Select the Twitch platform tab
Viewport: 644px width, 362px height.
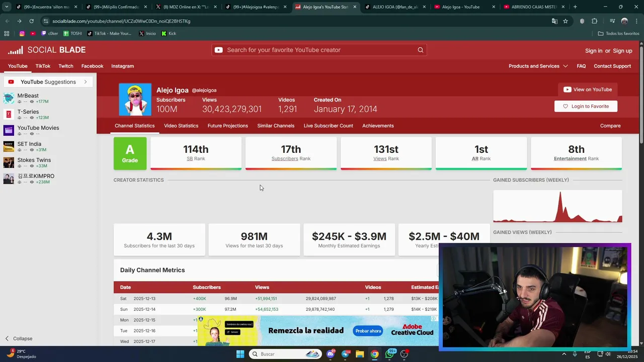[x=66, y=66]
